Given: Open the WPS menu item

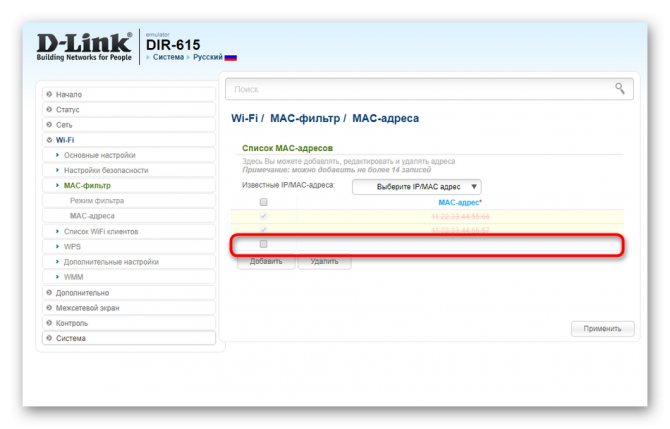Looking at the screenshot, I should pos(129,247).
